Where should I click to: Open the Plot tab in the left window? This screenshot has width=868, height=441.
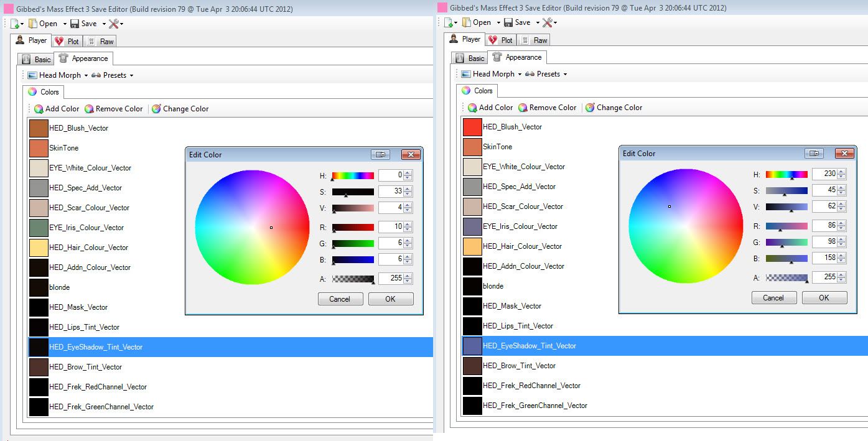pyautogui.click(x=67, y=41)
